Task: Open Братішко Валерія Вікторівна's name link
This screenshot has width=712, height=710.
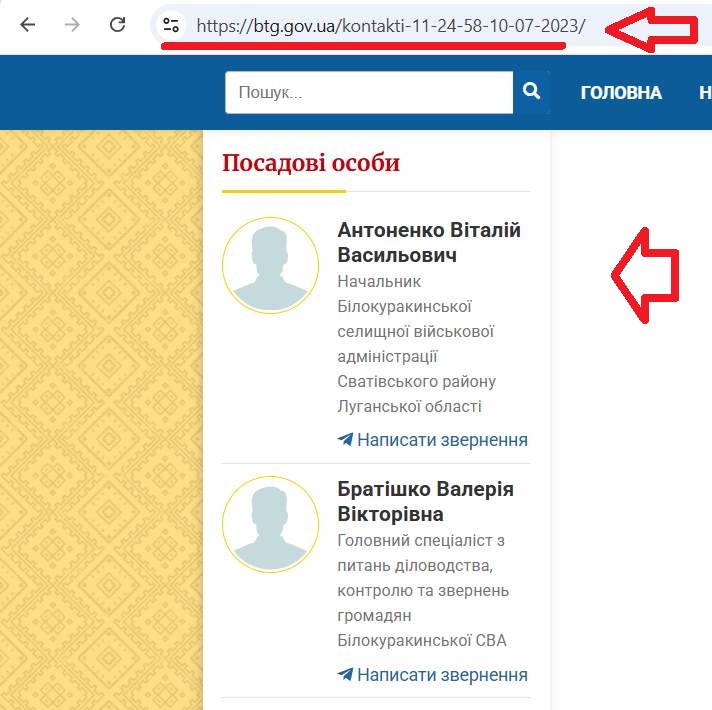Action: coord(425,502)
